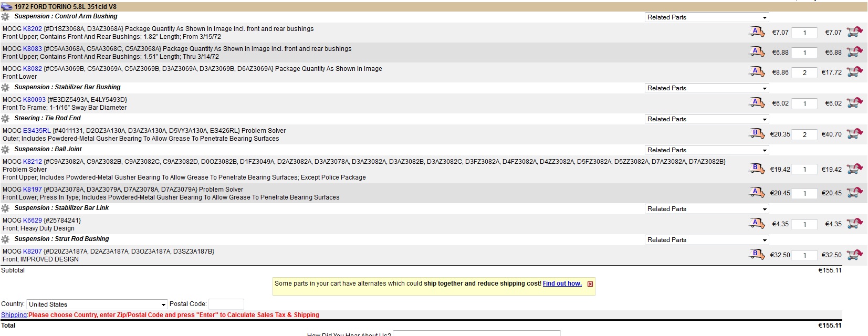Dismiss the ship-together notice with red X
868x336 pixels.
click(590, 284)
